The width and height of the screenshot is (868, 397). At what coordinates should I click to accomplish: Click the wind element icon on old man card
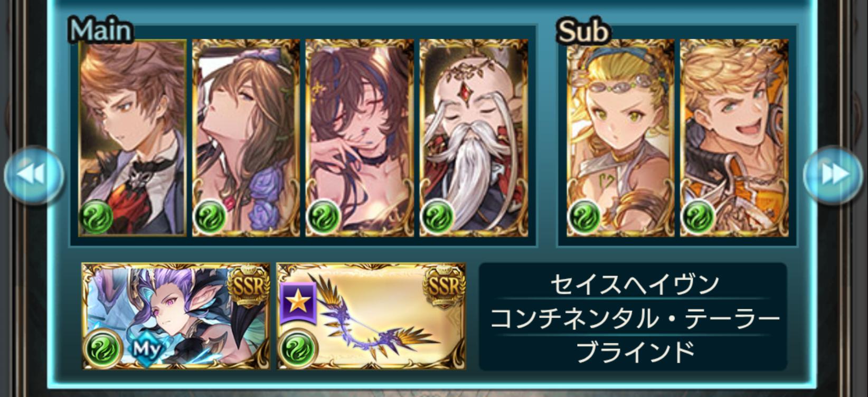[x=437, y=216]
